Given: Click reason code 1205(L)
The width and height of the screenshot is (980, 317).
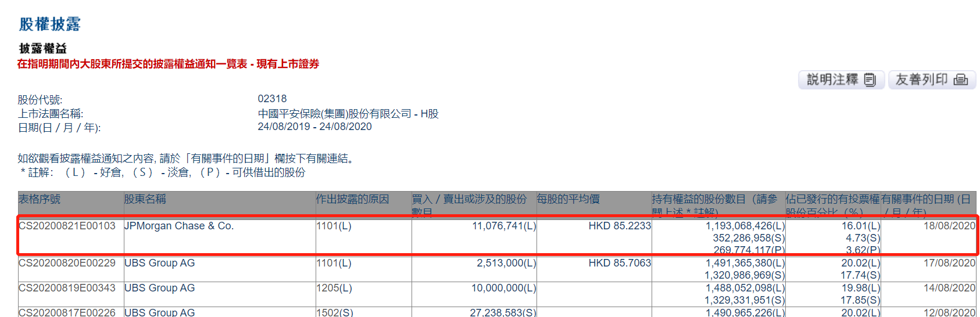Looking at the screenshot, I should 334,288.
